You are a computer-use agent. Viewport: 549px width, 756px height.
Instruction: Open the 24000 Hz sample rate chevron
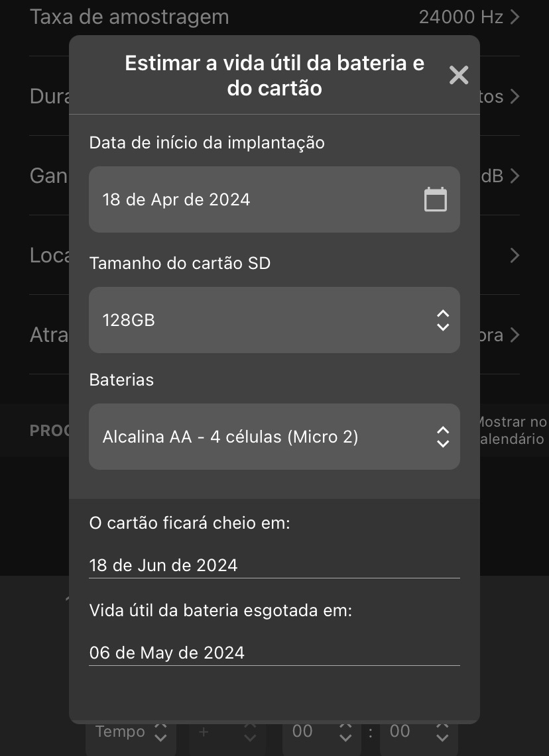515,17
